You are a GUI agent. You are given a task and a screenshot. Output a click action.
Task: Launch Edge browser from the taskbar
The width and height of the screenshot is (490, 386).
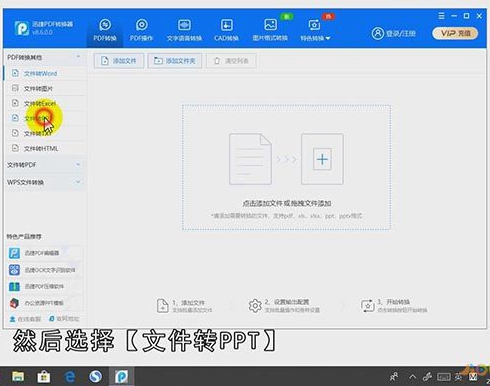[70, 377]
